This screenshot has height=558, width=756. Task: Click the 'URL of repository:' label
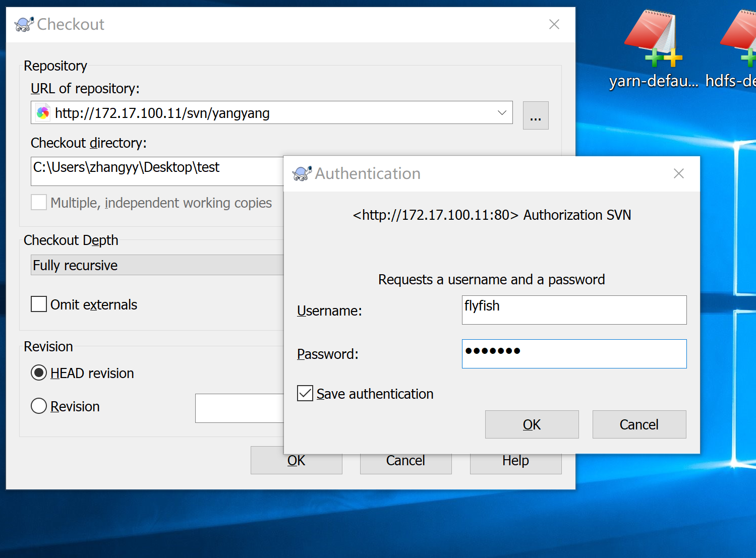tap(85, 88)
